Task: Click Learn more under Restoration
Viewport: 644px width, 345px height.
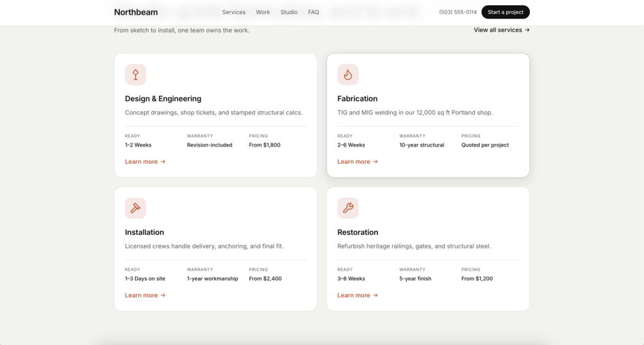Action: [358, 295]
